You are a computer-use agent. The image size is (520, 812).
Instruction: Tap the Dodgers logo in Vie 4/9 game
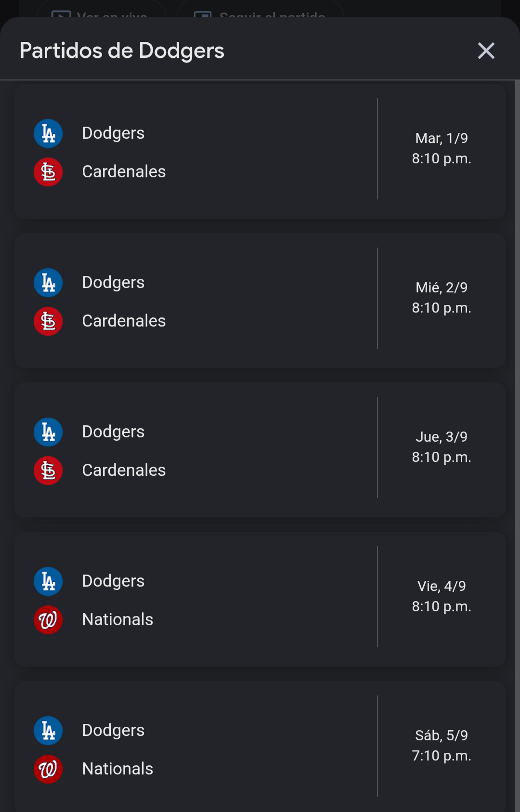[x=48, y=581]
